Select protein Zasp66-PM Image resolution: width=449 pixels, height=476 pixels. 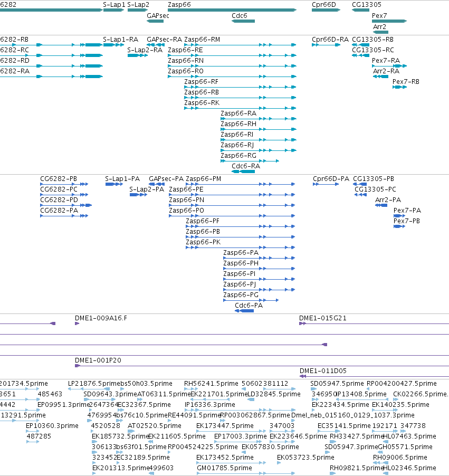tap(240, 184)
